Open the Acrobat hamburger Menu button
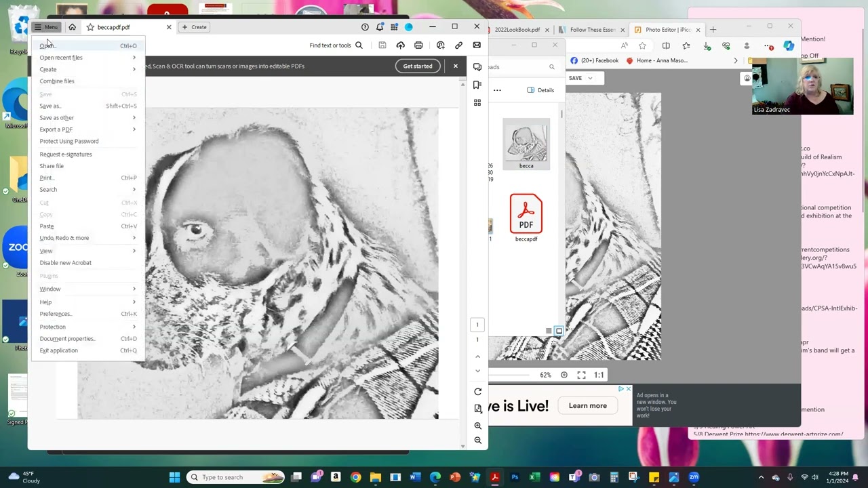868x488 pixels. (x=46, y=27)
